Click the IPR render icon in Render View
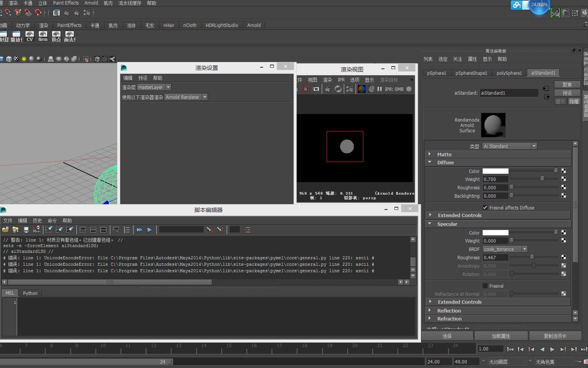This screenshot has width=588, height=368. point(328,89)
